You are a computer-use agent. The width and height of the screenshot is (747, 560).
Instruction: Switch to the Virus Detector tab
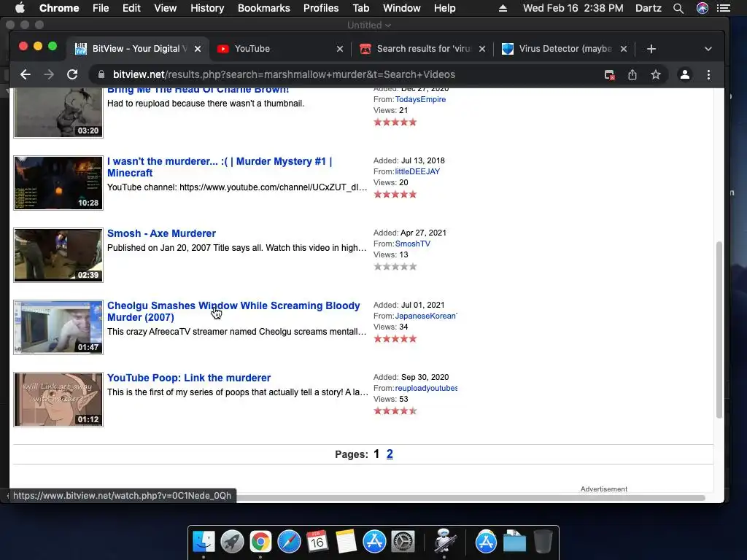coord(565,49)
